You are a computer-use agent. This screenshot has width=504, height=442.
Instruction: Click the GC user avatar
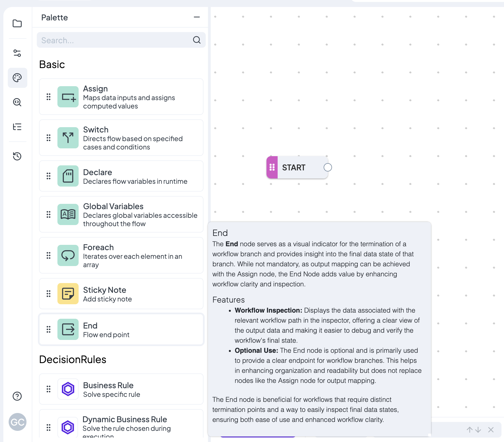point(17,422)
